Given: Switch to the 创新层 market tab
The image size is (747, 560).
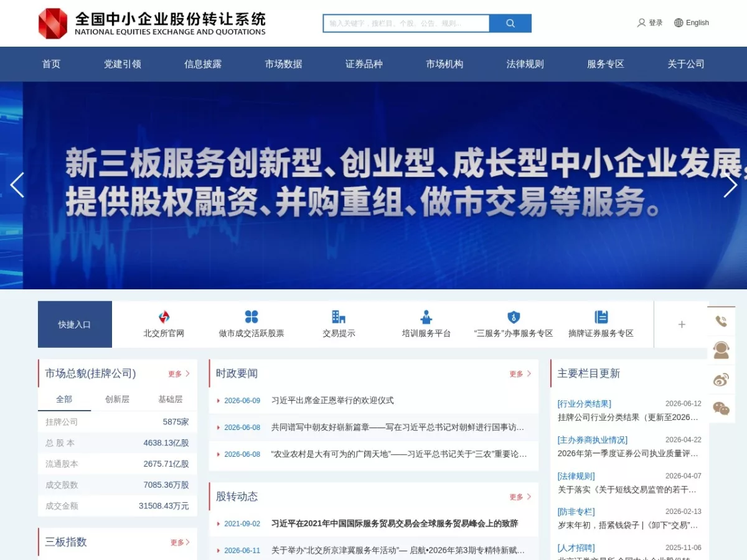Looking at the screenshot, I should tap(117, 399).
